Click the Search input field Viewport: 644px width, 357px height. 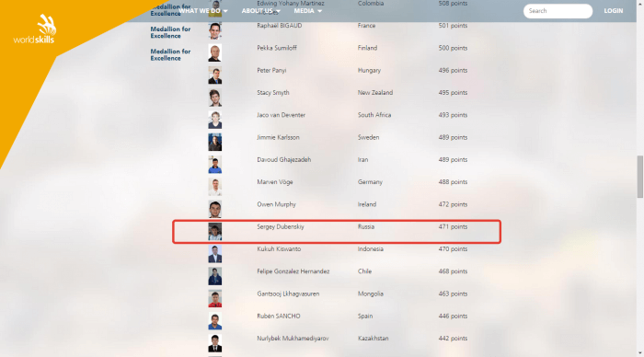[x=558, y=11]
